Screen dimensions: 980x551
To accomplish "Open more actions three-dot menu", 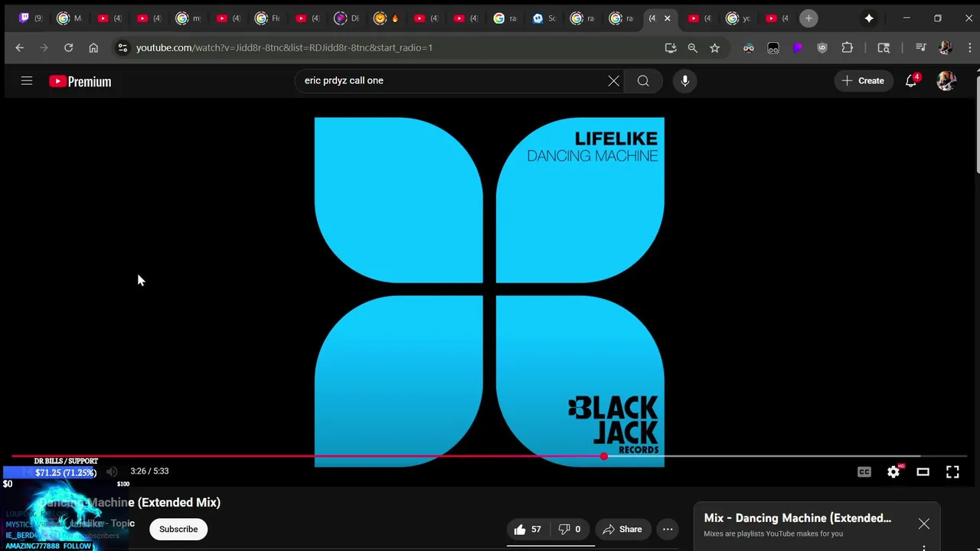I will tap(668, 529).
